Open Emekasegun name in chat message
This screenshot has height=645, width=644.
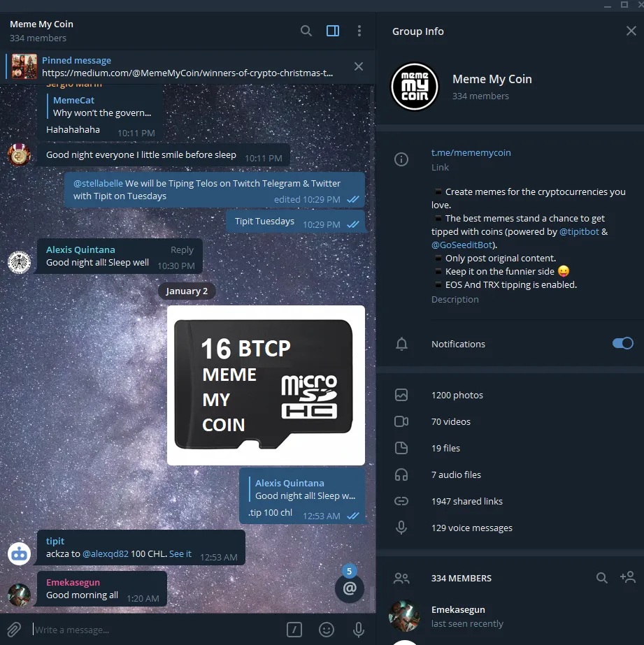tap(73, 582)
